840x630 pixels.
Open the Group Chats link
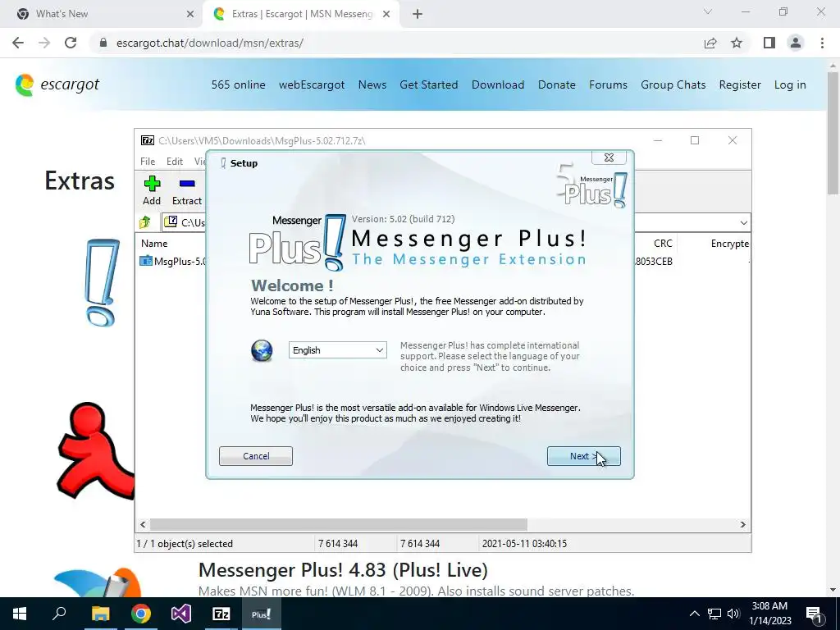(x=673, y=84)
